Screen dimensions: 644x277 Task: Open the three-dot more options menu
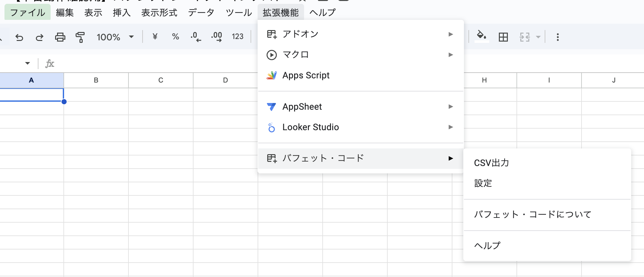click(558, 37)
